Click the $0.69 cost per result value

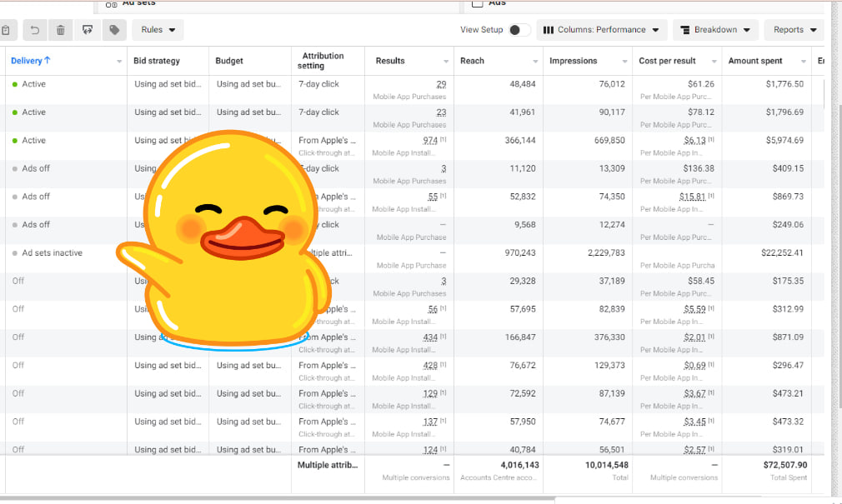(x=695, y=366)
